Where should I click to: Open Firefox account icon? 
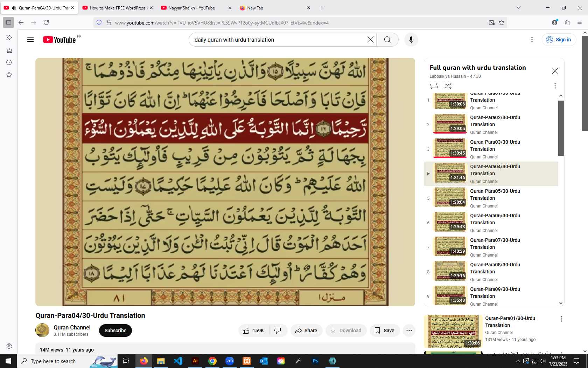554,22
